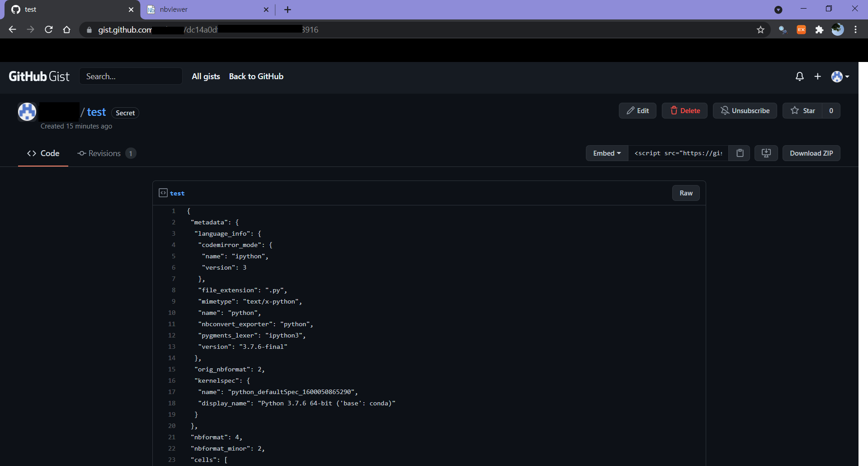Viewport: 868px width, 466px height.
Task: View the Raw file
Action: tap(686, 193)
